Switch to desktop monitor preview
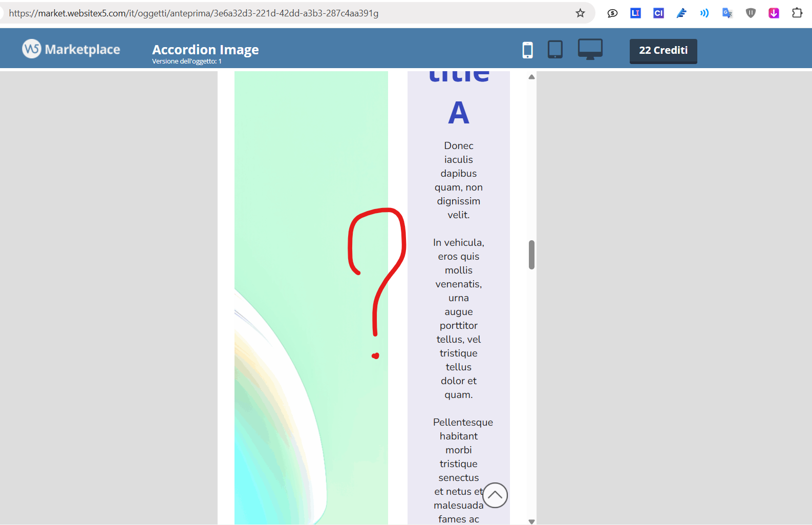Viewport: 812px width, 525px height. pyautogui.click(x=590, y=49)
